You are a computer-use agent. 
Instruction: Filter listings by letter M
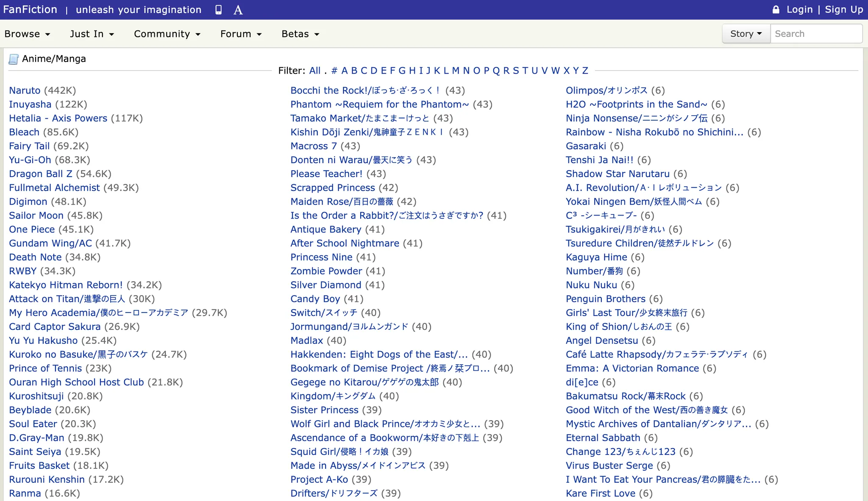coord(456,71)
